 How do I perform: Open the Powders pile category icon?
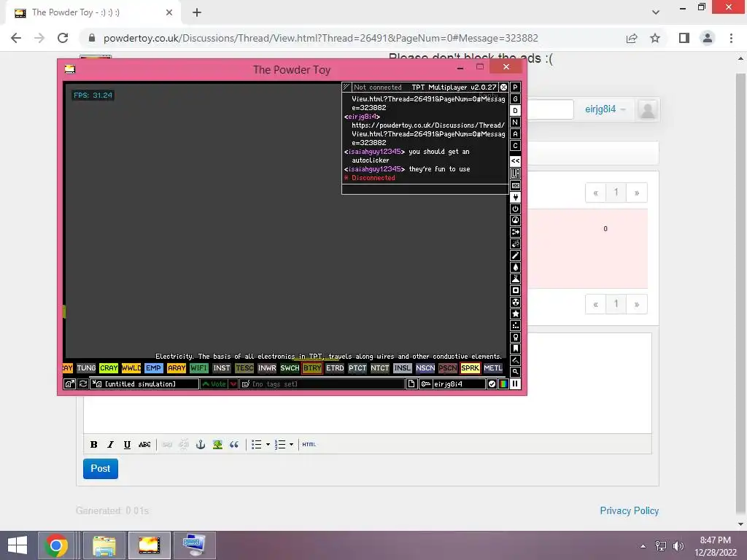click(515, 279)
